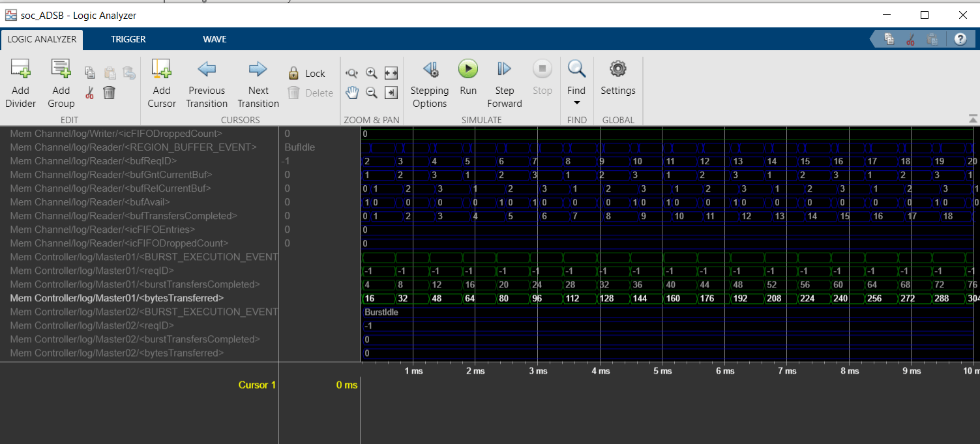980x444 pixels.
Task: Open the Find dropdown arrow
Action: point(576,104)
